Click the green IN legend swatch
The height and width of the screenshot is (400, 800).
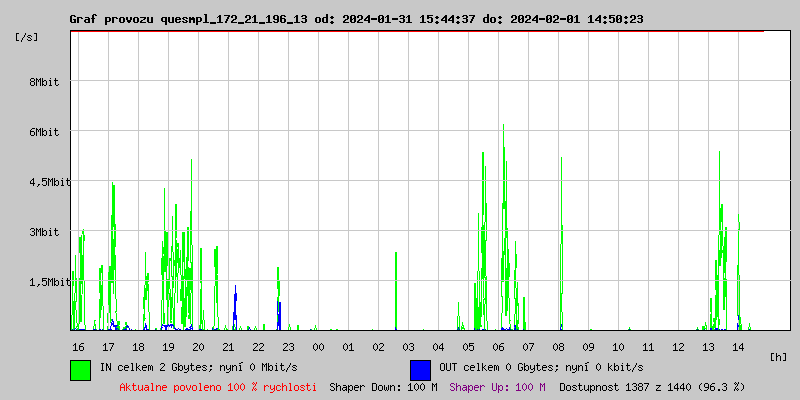pos(80,369)
